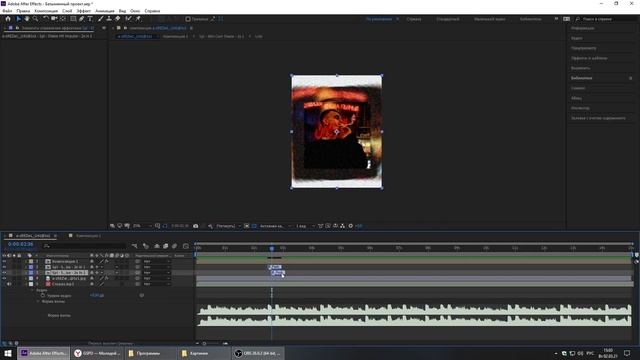Select the Roto Brush tool

pos(129,19)
